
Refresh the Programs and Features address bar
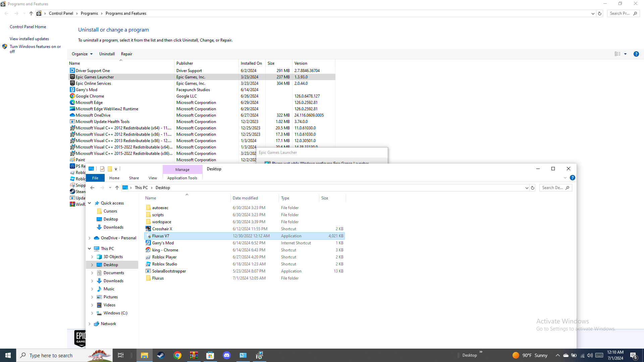click(600, 13)
